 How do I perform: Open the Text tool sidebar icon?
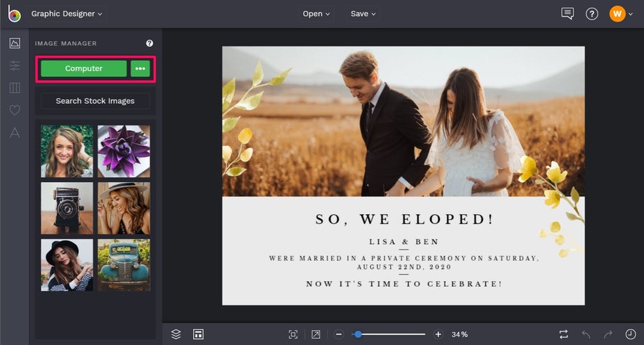click(x=15, y=132)
